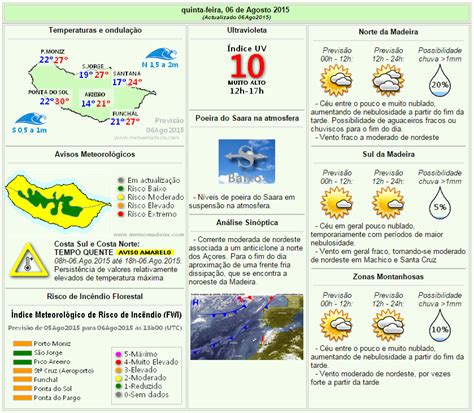Image resolution: width=474 pixels, height=413 pixels.
Task: Click the Areeiro temperatures 14° 21°
Action: [x=96, y=104]
